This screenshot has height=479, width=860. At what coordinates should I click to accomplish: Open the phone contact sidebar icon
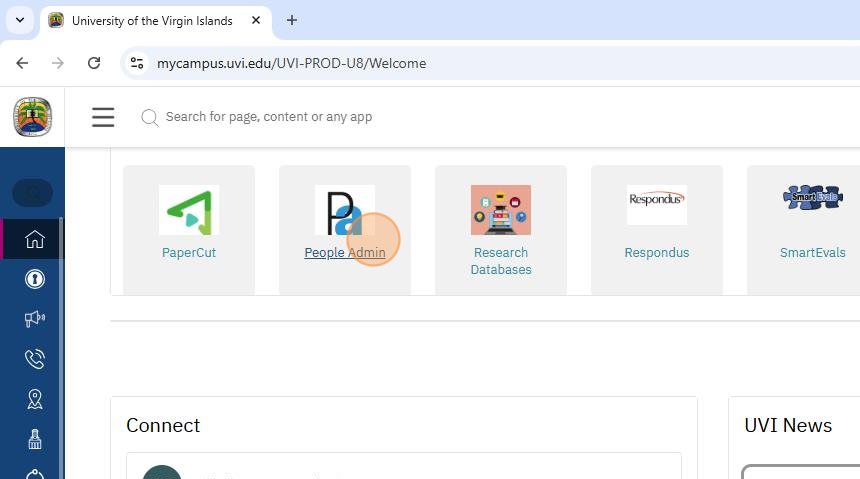(35, 359)
